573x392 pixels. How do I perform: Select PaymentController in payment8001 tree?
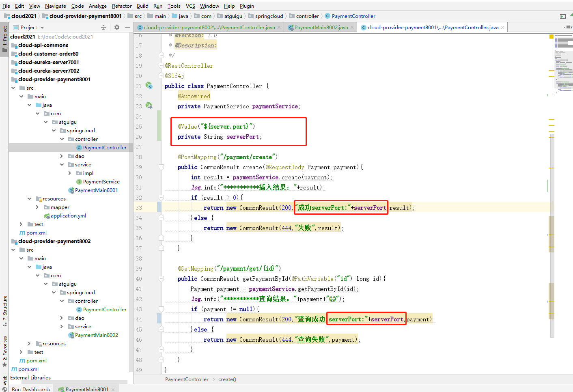105,147
